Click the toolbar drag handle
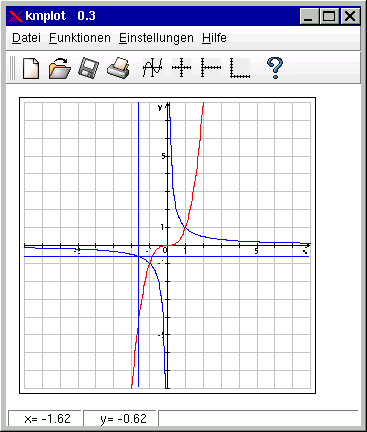 tap(12, 68)
